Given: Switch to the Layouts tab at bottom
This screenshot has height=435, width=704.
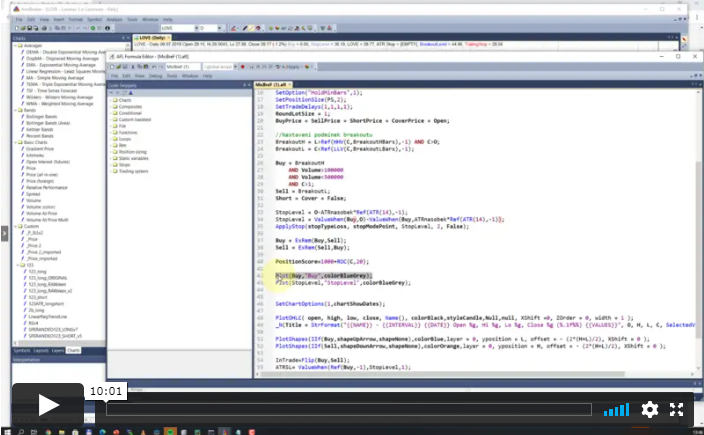Looking at the screenshot, I should [42, 351].
